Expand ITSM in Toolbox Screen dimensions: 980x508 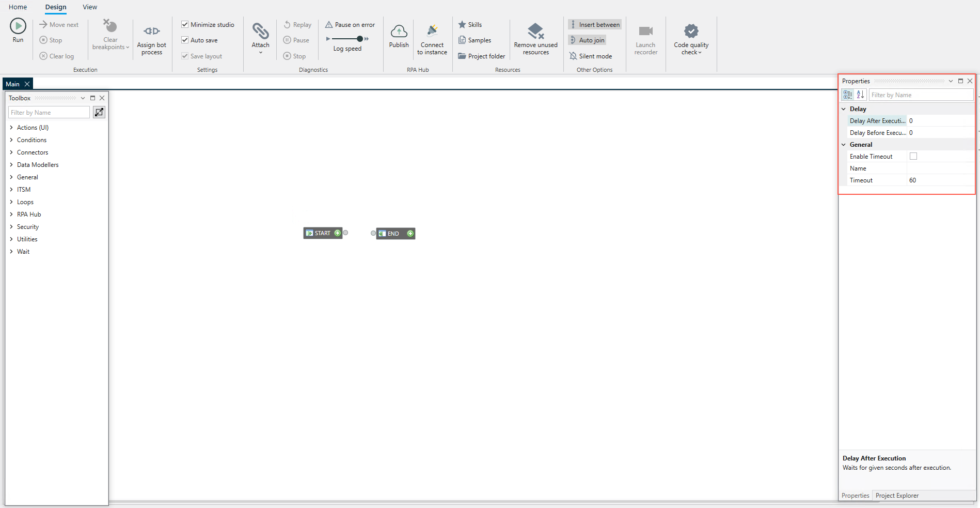[x=11, y=189]
